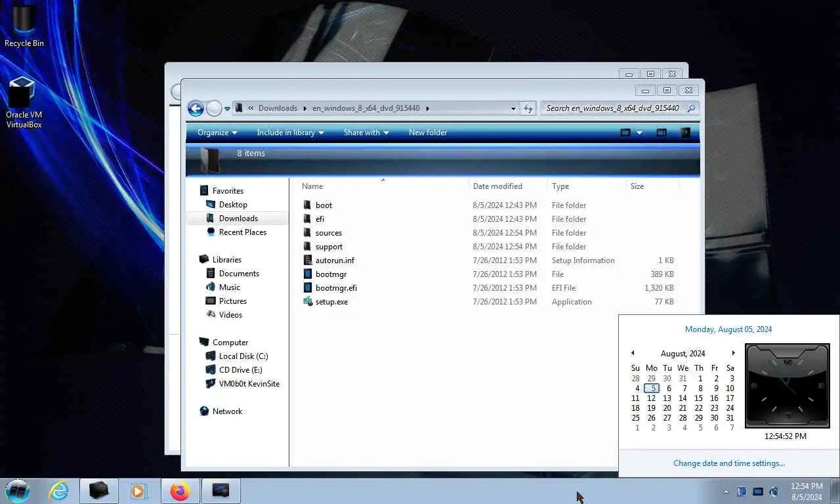Open the address bar history dropdown
Image resolution: width=840 pixels, height=504 pixels.
(x=513, y=108)
